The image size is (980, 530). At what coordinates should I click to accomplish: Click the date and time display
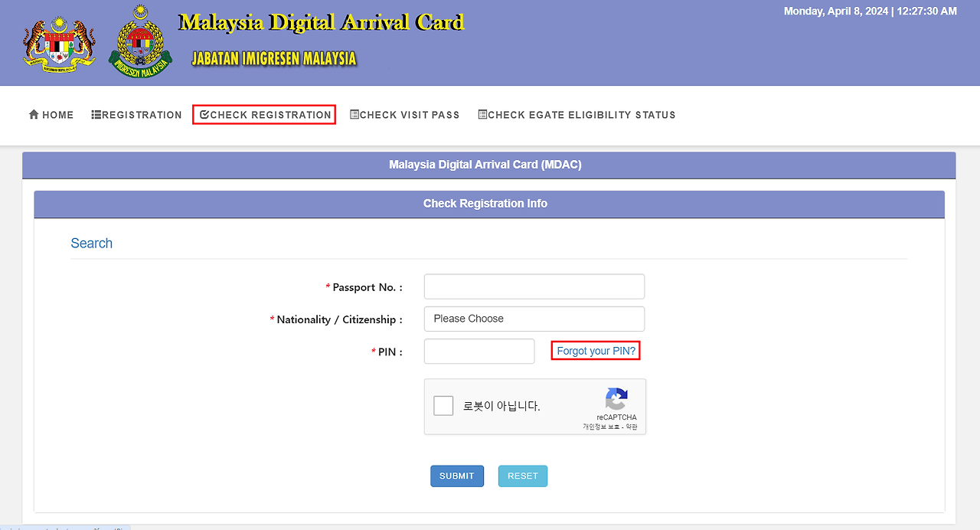coord(871,11)
